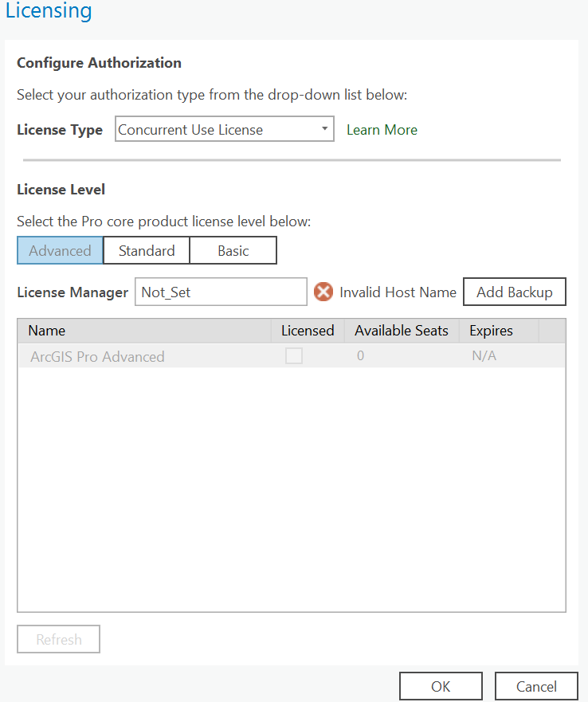This screenshot has height=702, width=588.
Task: Select the Advanced license level
Action: pyautogui.click(x=60, y=250)
